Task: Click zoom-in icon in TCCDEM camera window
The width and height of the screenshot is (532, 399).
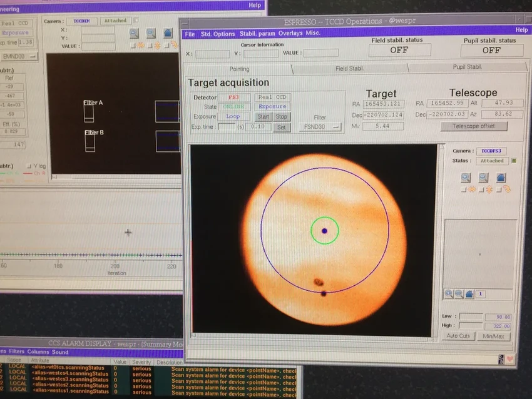Action: coord(134,33)
